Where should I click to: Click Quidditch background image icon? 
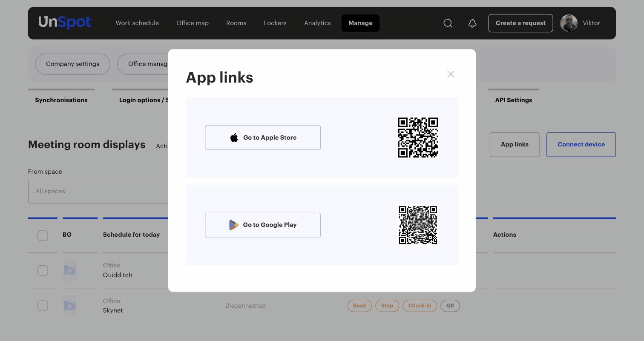click(70, 270)
